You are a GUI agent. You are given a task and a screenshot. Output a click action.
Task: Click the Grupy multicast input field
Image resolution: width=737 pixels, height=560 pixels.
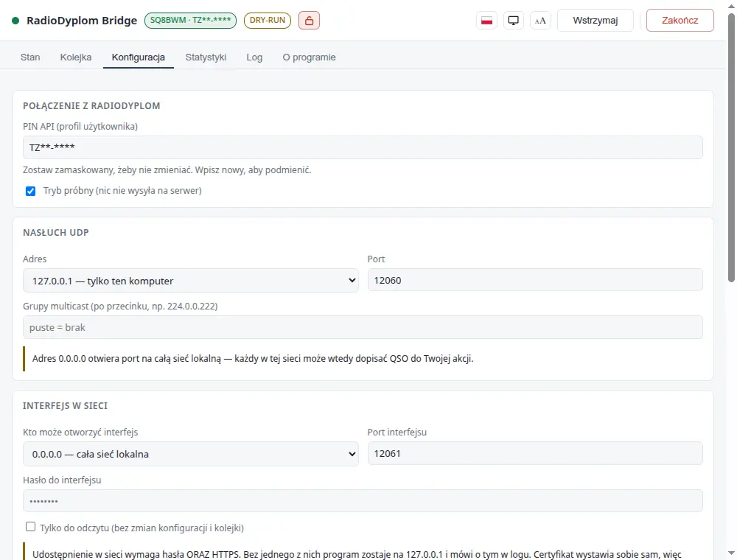[x=363, y=327]
